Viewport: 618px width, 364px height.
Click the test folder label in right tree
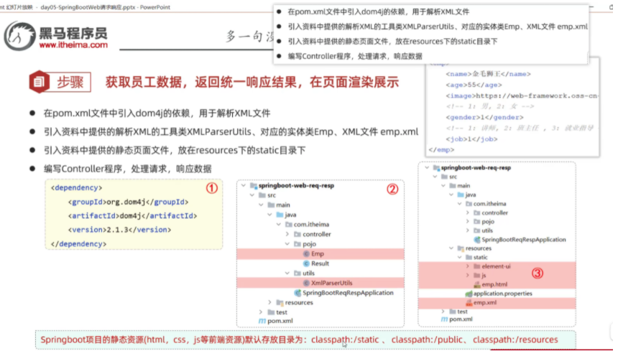[x=462, y=312]
